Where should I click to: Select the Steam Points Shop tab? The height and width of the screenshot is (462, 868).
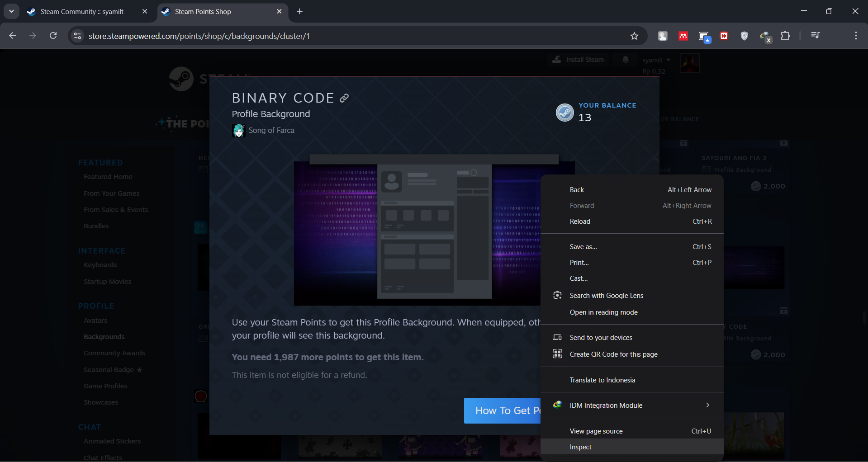click(x=203, y=12)
